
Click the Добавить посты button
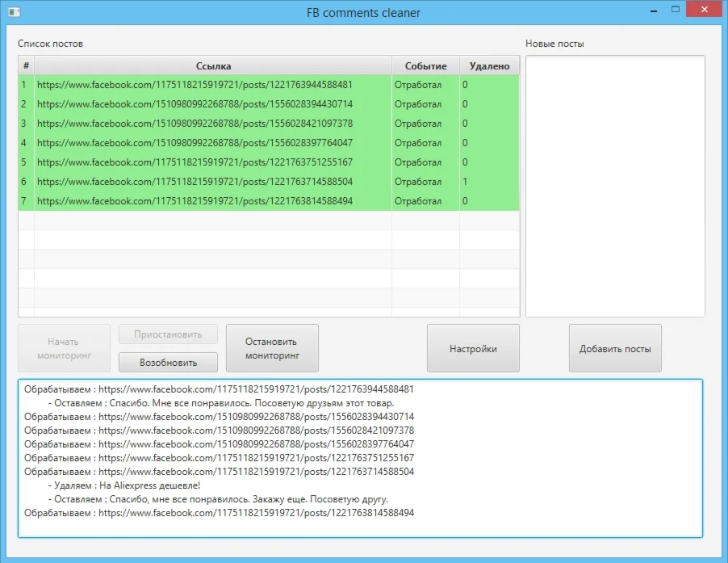tap(615, 348)
